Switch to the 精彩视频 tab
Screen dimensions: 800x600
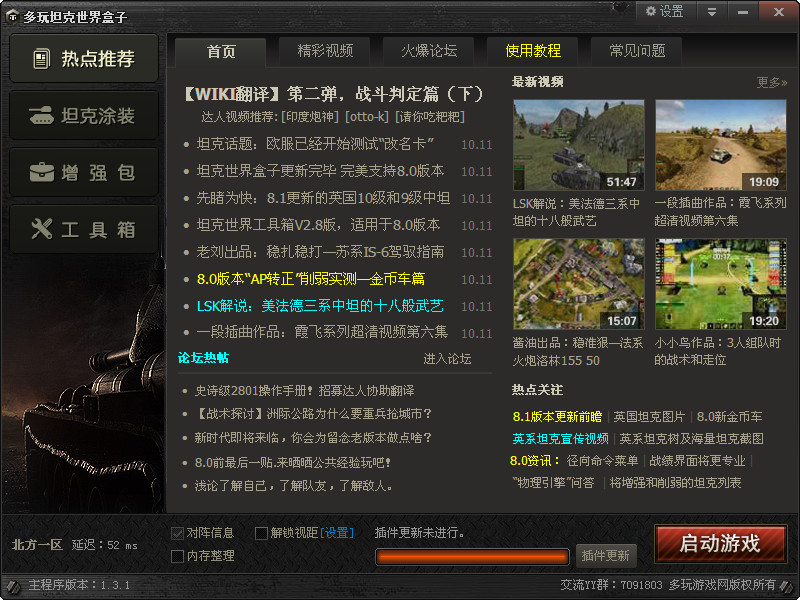click(325, 51)
